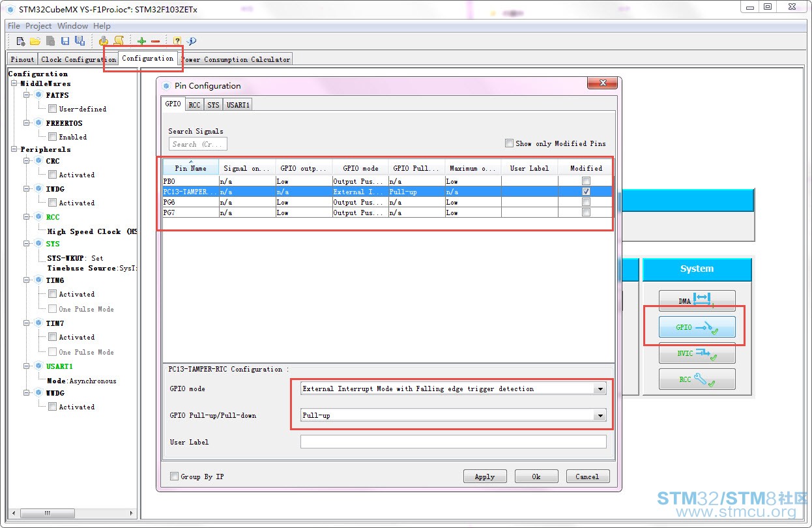Sort by the Pin Name column header
The image size is (812, 528).
click(x=190, y=167)
